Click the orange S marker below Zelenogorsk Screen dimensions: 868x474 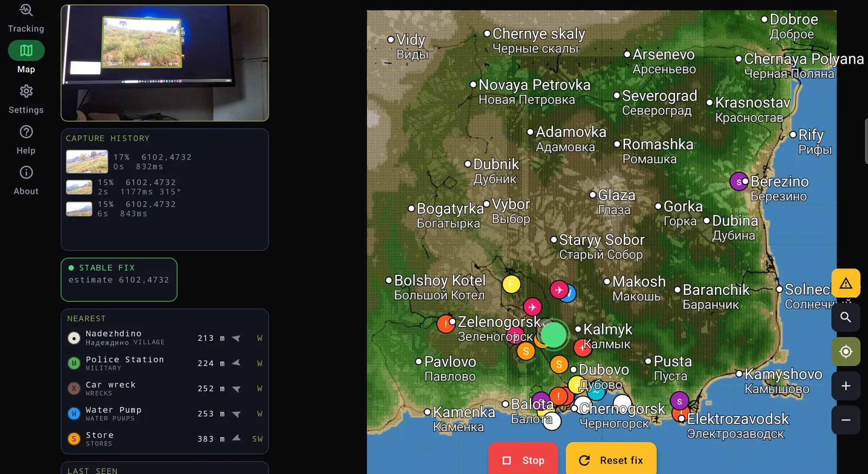526,351
